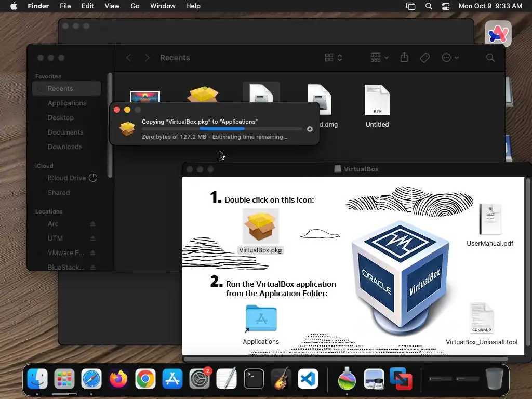Launch Firefox from the Dock
The height and width of the screenshot is (399, 532).
[x=118, y=378]
